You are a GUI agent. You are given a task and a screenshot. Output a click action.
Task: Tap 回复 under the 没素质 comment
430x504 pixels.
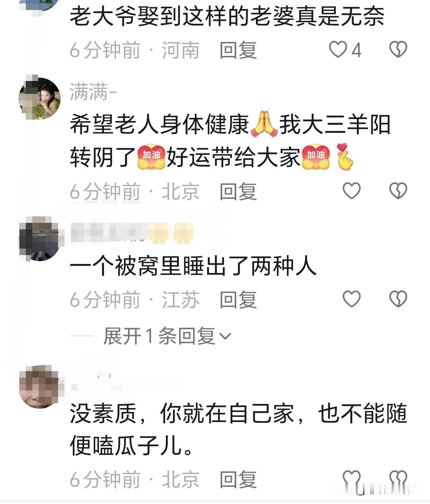[x=238, y=479]
